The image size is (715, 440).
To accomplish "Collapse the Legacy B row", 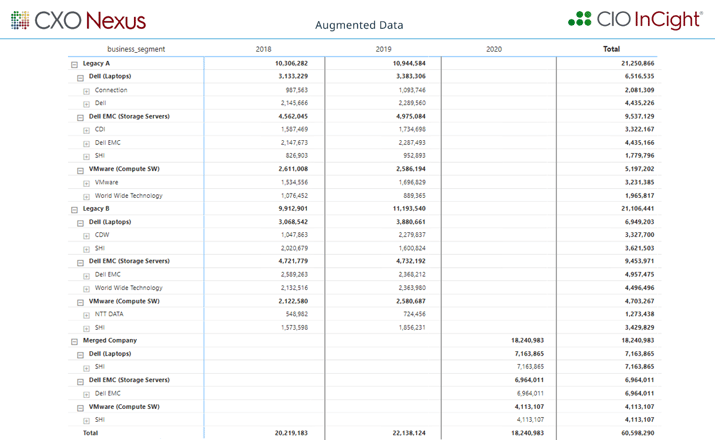I will [x=74, y=210].
